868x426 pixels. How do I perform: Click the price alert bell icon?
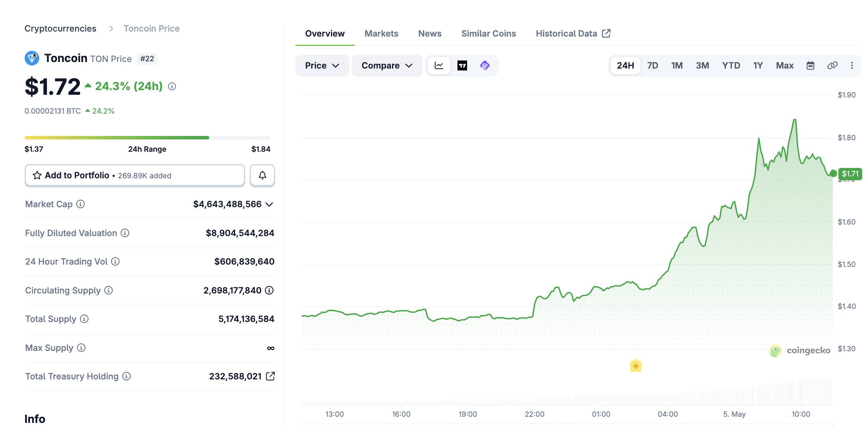point(262,176)
